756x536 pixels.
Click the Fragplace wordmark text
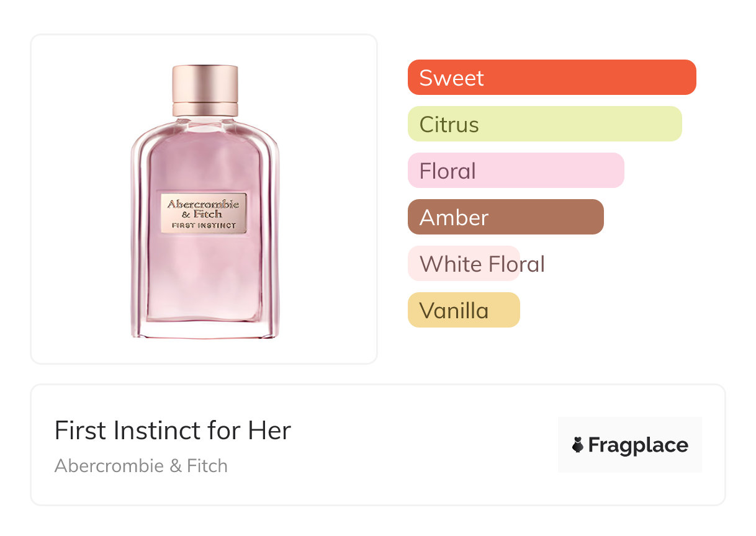point(638,445)
